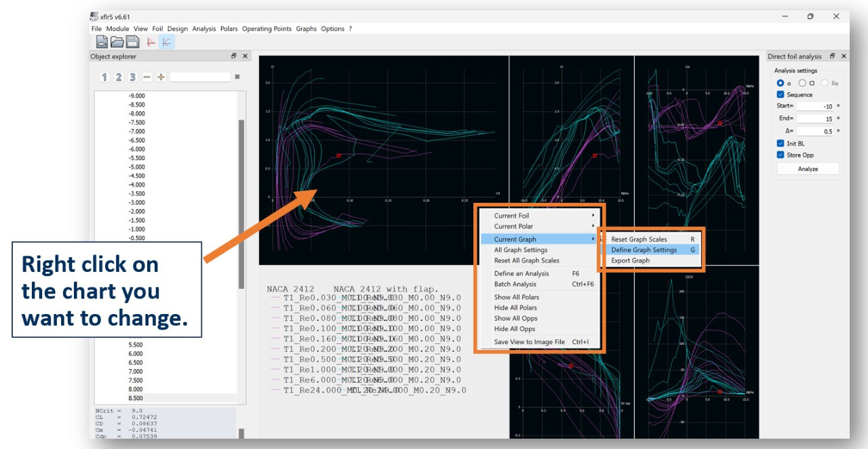
Task: Uncheck the Init BL option
Action: pos(781,144)
